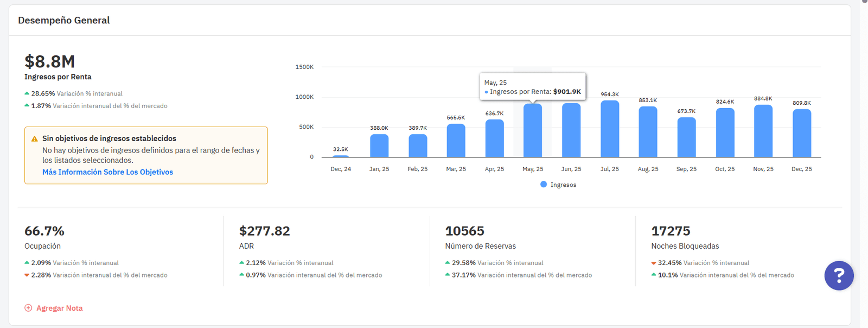Click the Oct, 25 bar showing 824.6K
Image resolution: width=868 pixels, height=328 pixels.
[x=725, y=133]
